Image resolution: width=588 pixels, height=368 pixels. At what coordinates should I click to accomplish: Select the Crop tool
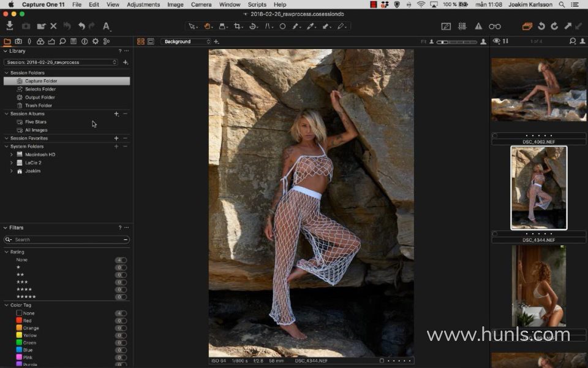[238, 26]
